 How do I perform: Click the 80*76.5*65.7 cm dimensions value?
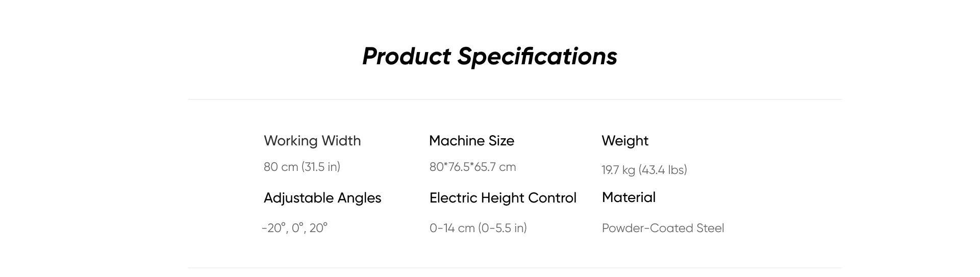[472, 167]
